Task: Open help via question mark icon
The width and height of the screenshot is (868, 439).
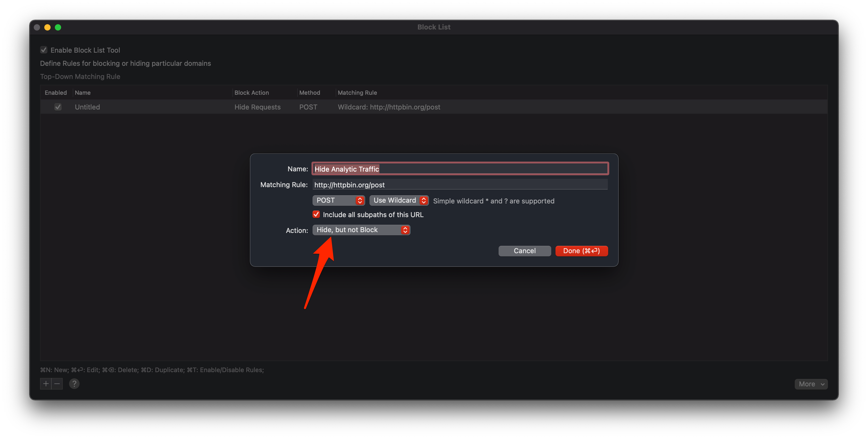Action: (x=74, y=384)
